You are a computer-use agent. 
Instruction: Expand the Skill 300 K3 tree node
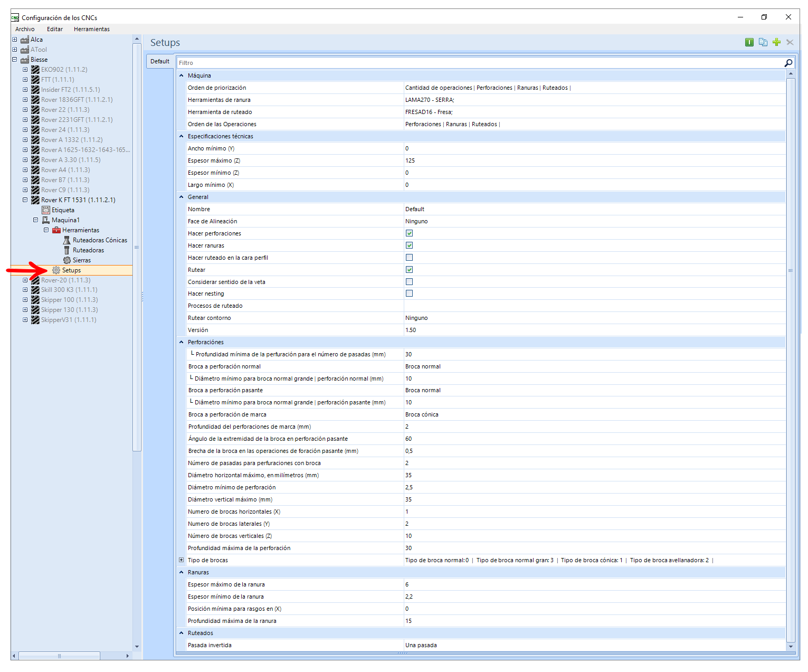pos(25,290)
